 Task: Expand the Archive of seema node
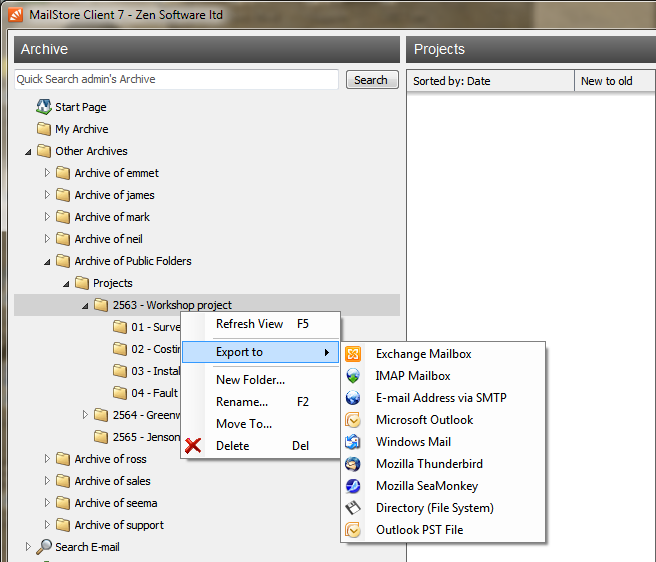coord(47,502)
